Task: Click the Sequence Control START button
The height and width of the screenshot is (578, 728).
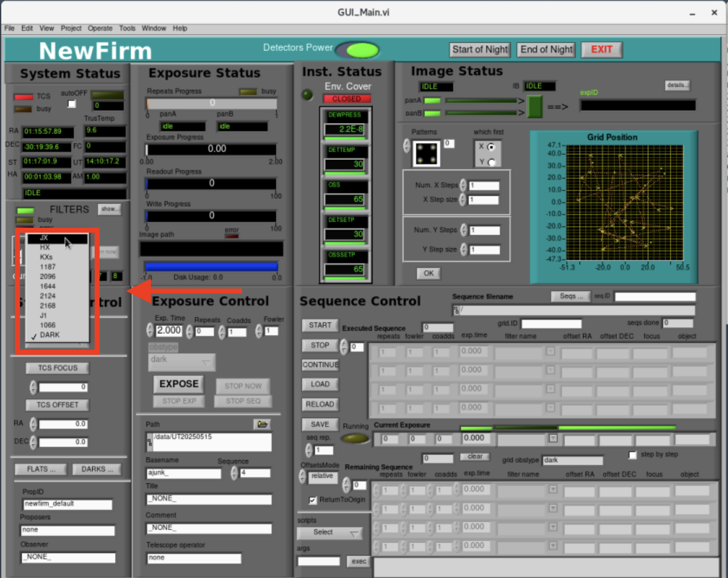Action: click(320, 325)
